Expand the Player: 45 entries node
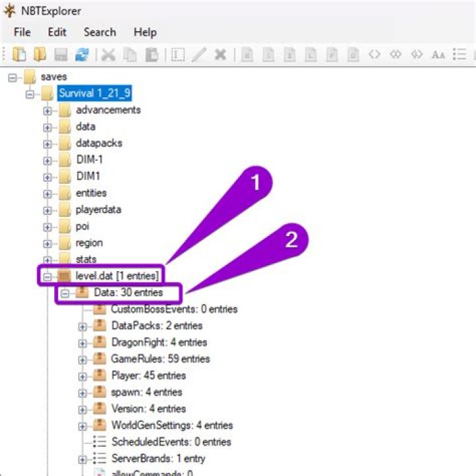This screenshot has height=476, width=476. (x=82, y=377)
